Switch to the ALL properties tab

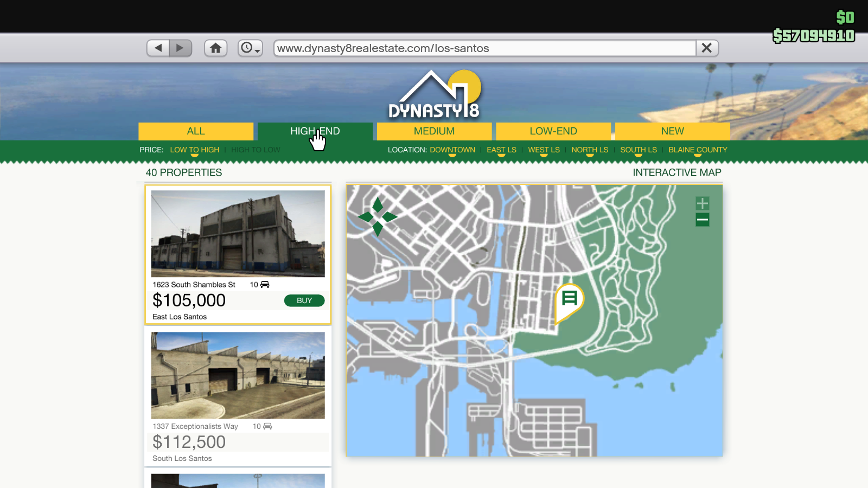pos(196,131)
